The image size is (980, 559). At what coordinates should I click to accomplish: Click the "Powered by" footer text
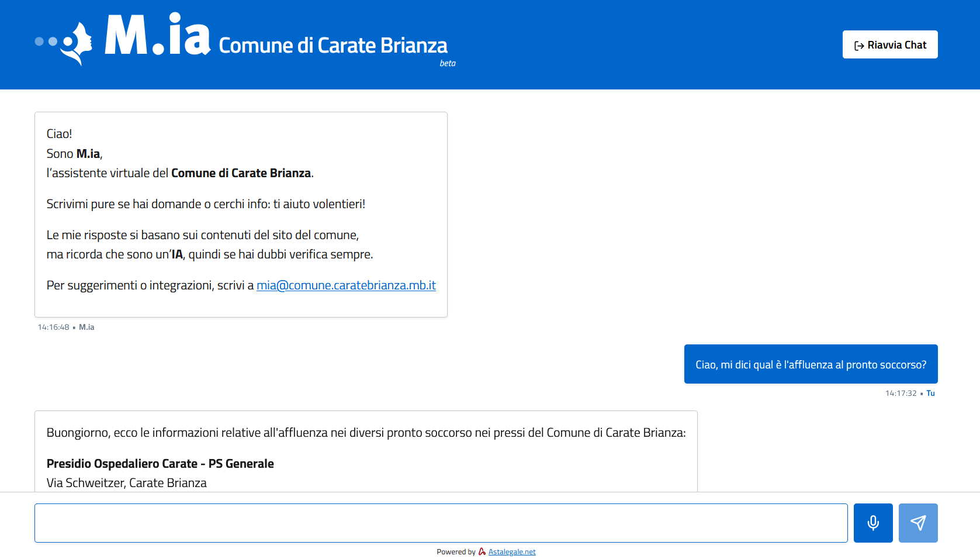click(x=456, y=552)
